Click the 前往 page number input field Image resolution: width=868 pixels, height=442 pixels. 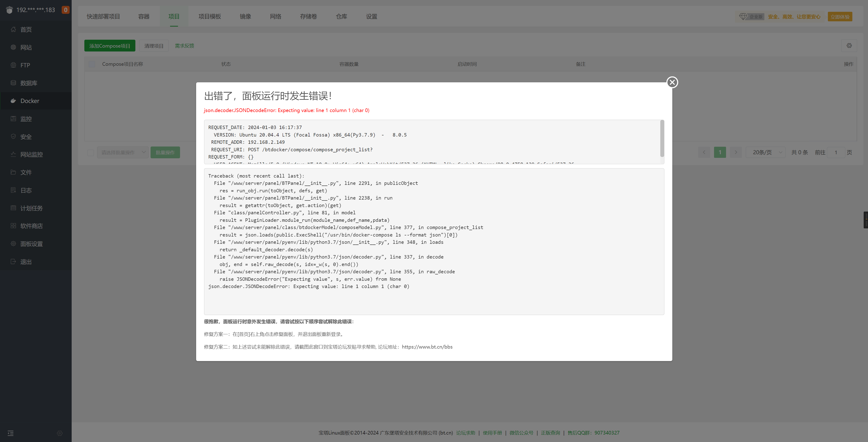coord(836,152)
